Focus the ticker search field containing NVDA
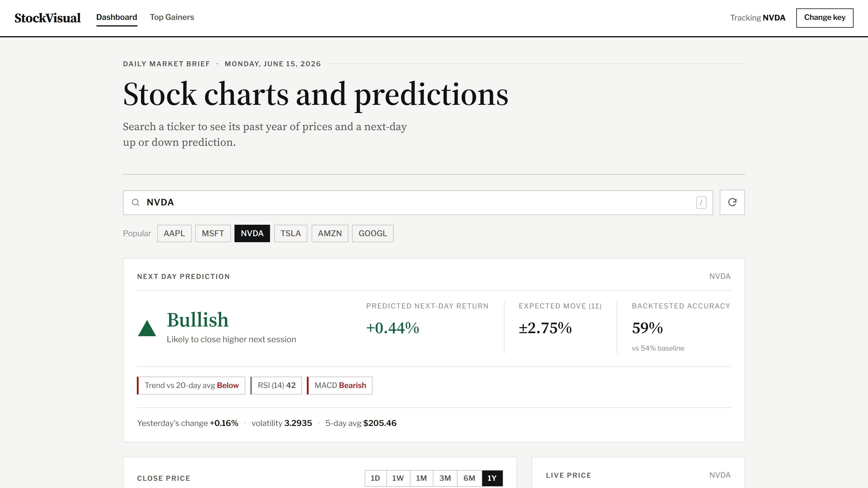Screen dimensions: 868x488 click(x=418, y=202)
